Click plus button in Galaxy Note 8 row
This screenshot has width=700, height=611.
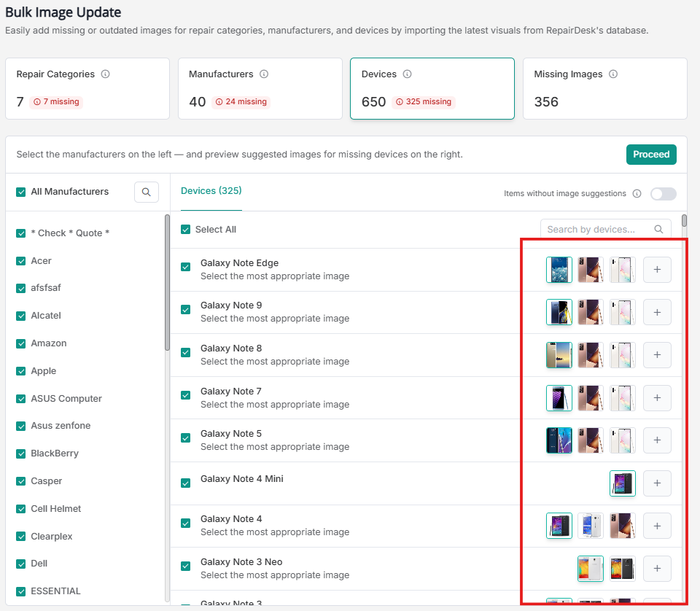(x=657, y=355)
